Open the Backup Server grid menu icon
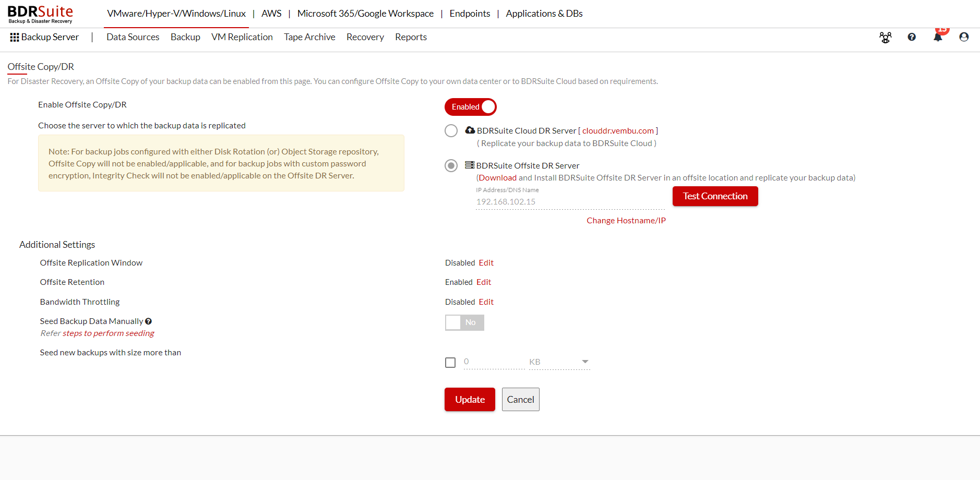The height and width of the screenshot is (480, 980). [15, 37]
